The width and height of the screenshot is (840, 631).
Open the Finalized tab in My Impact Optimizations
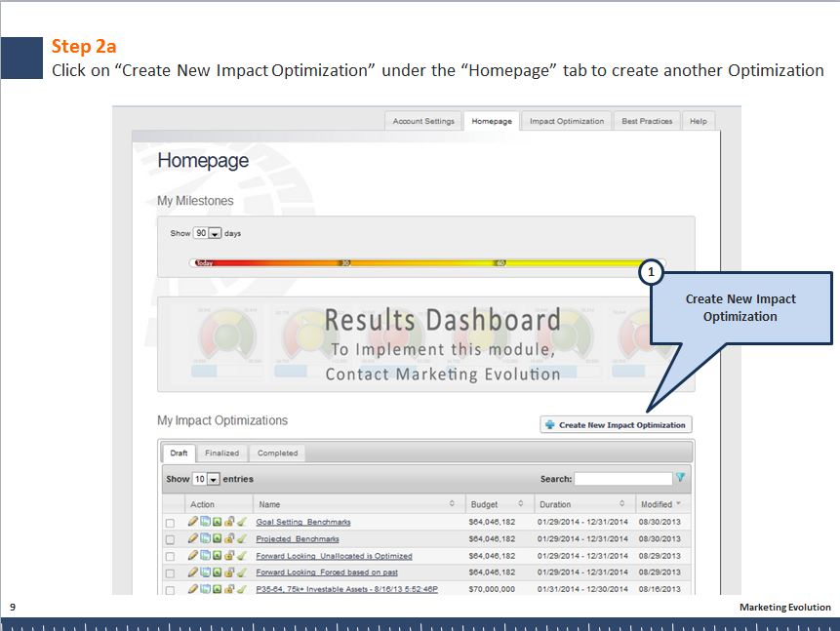coord(221,454)
